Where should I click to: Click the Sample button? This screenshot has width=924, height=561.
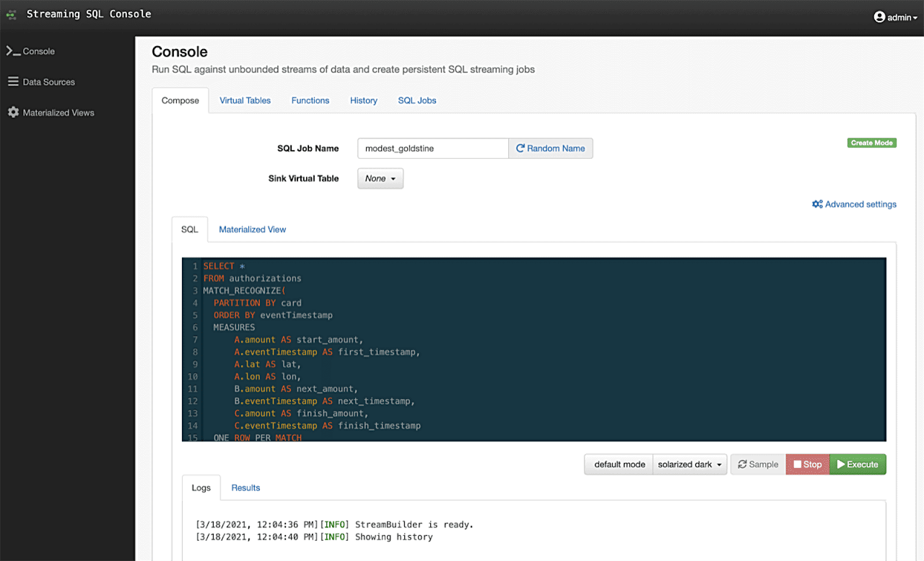(x=758, y=465)
